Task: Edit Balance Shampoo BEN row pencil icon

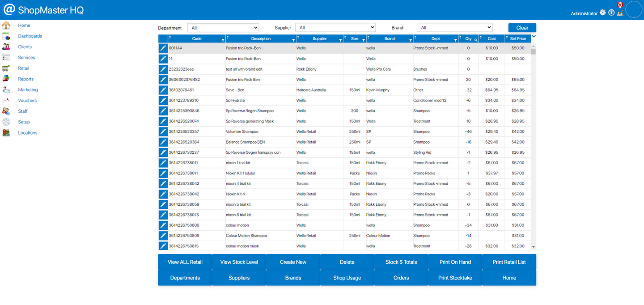Action: pos(163,142)
